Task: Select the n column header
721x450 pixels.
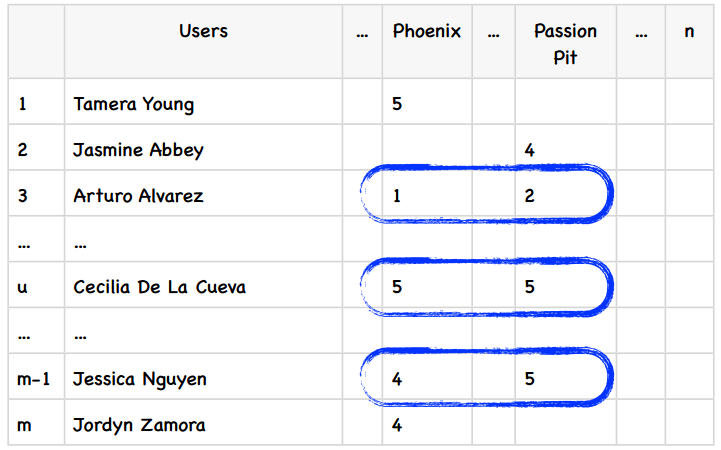Action: click(x=689, y=31)
